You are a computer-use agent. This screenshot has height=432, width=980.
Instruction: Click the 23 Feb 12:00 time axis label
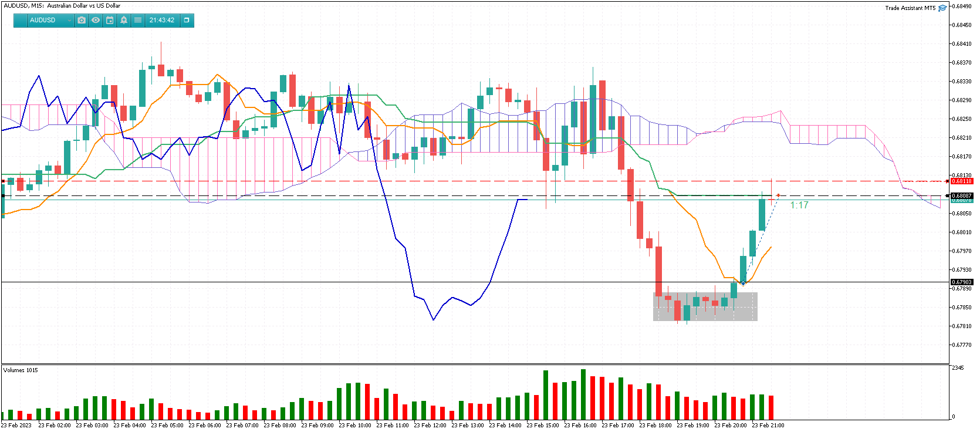pyautogui.click(x=430, y=426)
